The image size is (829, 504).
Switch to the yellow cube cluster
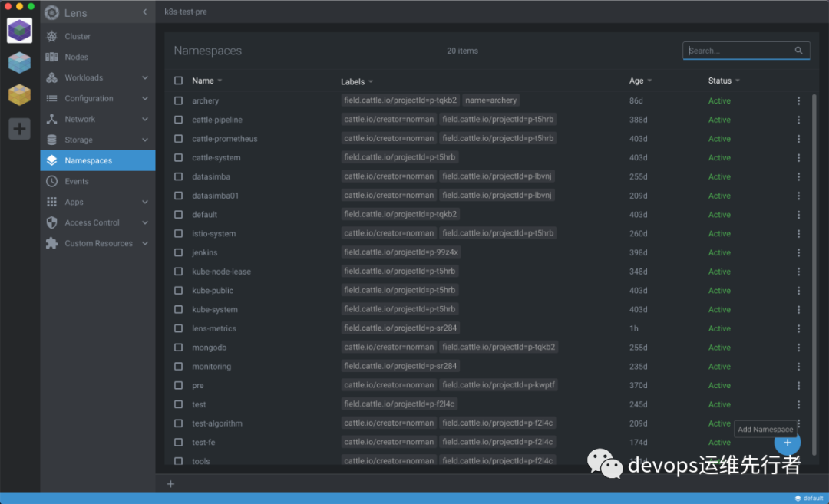[x=19, y=95]
